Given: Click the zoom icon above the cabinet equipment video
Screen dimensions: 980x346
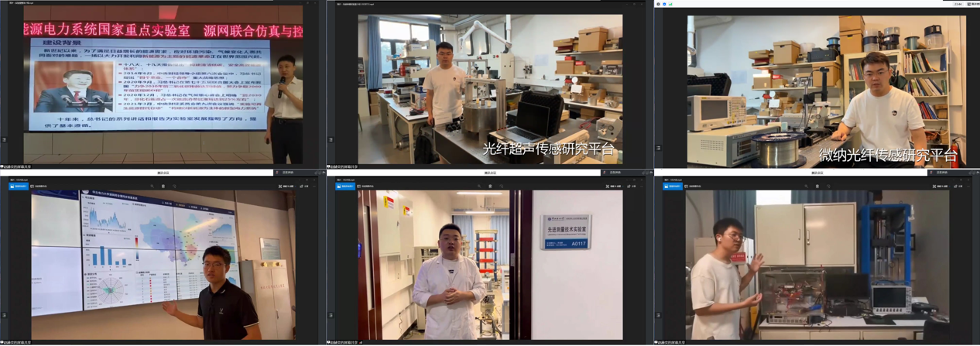Looking at the screenshot, I should pos(806,186).
